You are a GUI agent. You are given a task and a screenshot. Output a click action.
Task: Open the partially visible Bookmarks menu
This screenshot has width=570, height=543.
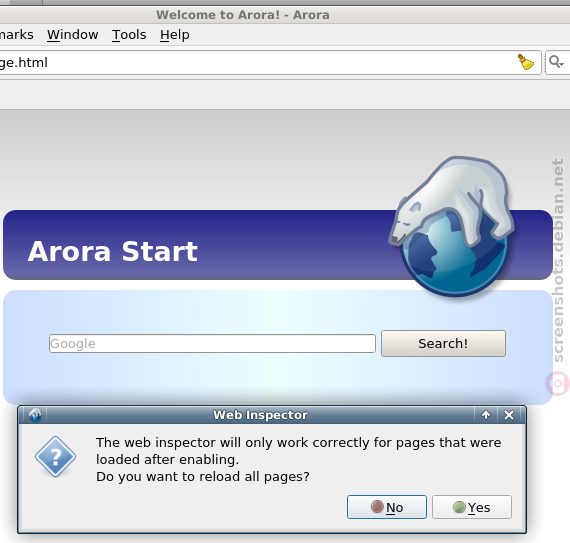(16, 35)
